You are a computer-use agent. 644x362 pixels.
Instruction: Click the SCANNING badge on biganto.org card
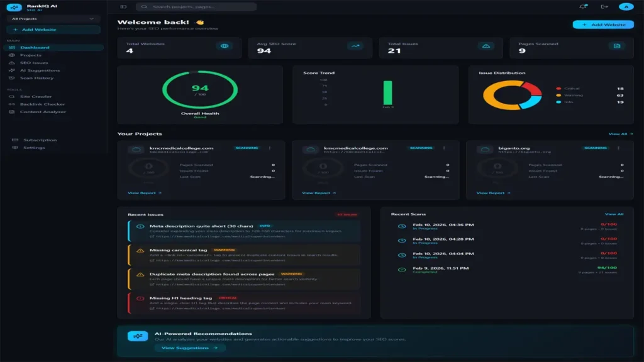(595, 148)
